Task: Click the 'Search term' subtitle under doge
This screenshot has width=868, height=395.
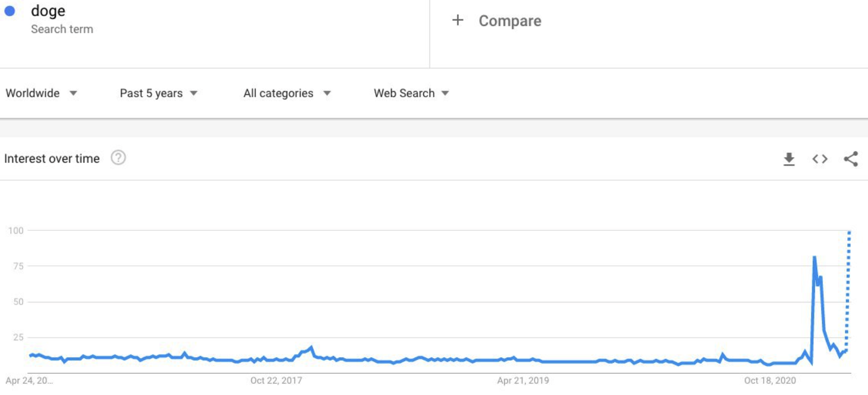Action: click(x=62, y=29)
